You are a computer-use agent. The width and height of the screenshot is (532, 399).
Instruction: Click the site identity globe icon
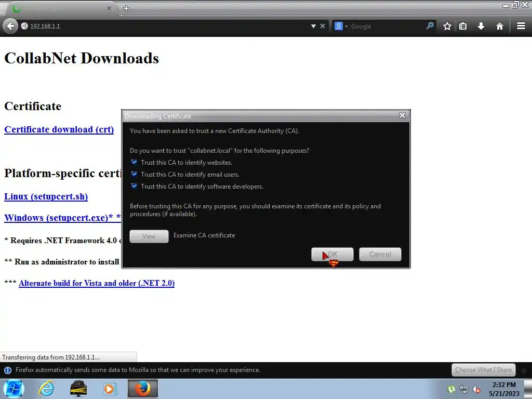coord(24,26)
